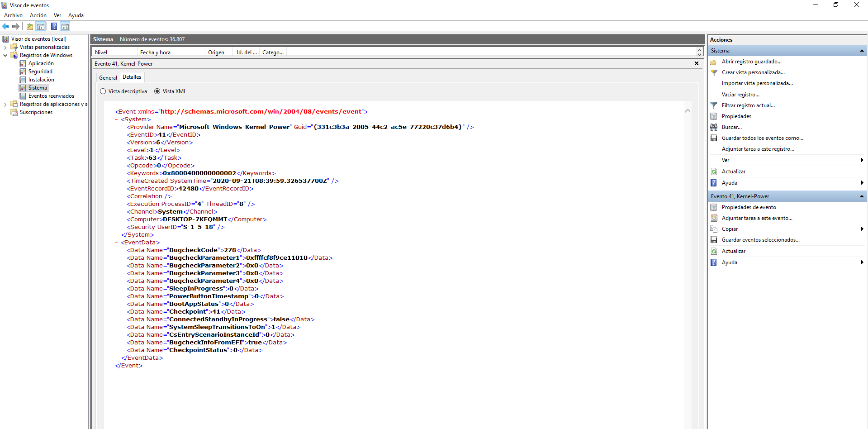The width and height of the screenshot is (868, 429).
Task: Collapse the Sistema actions section
Action: click(862, 51)
